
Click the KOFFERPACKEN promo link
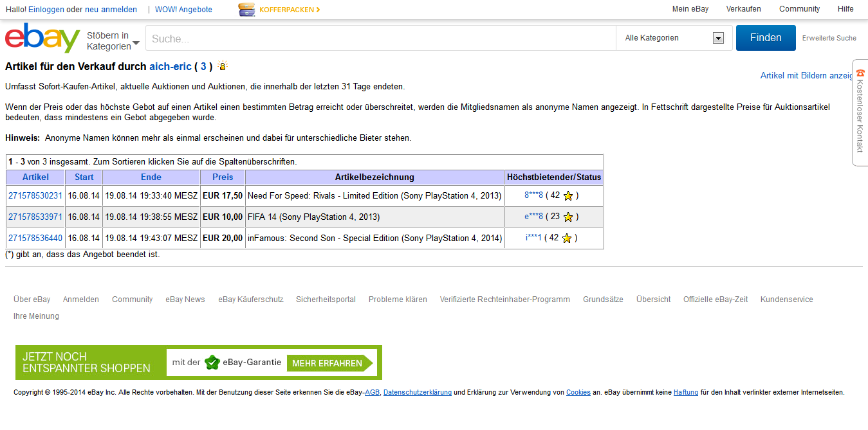290,10
